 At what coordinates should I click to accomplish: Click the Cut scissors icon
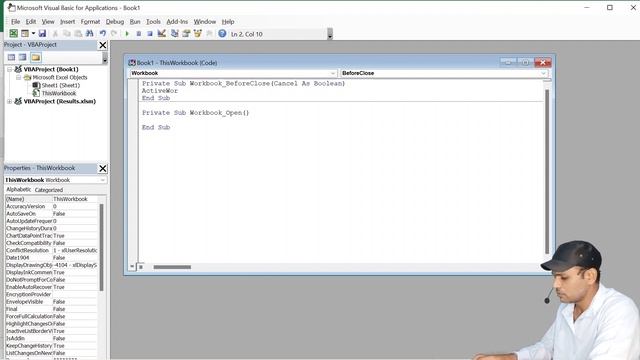[x=56, y=34]
